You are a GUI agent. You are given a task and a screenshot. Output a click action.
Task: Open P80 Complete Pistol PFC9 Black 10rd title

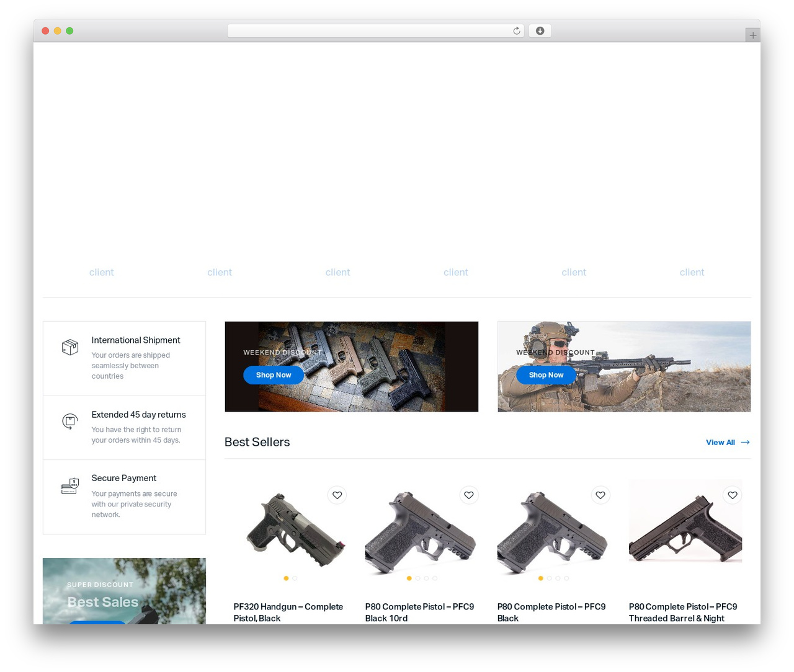pyautogui.click(x=419, y=612)
